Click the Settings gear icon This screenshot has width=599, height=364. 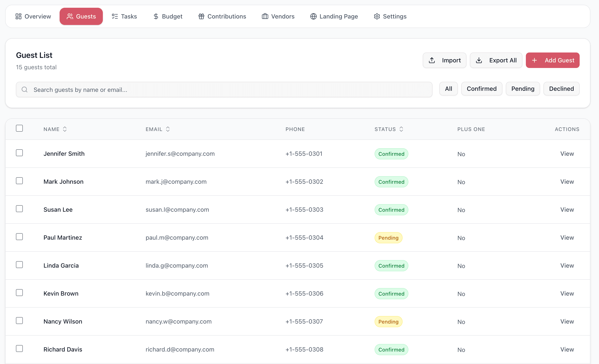(377, 16)
